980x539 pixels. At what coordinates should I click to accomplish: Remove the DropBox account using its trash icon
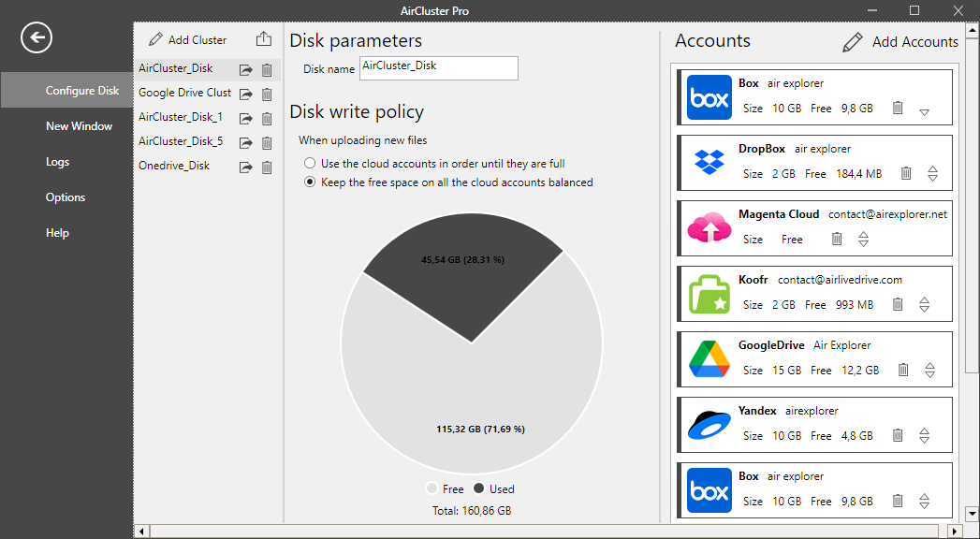point(906,173)
